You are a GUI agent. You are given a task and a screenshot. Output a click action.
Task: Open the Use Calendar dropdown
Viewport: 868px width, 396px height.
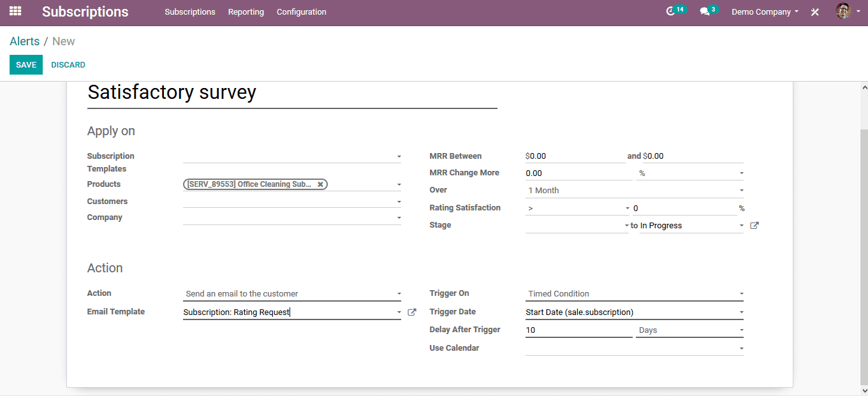pyautogui.click(x=635, y=349)
